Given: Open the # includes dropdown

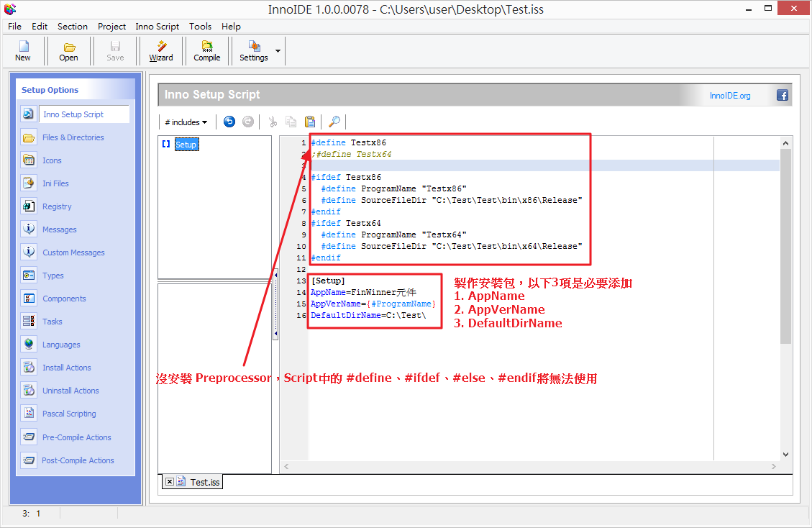Looking at the screenshot, I should click(x=186, y=122).
